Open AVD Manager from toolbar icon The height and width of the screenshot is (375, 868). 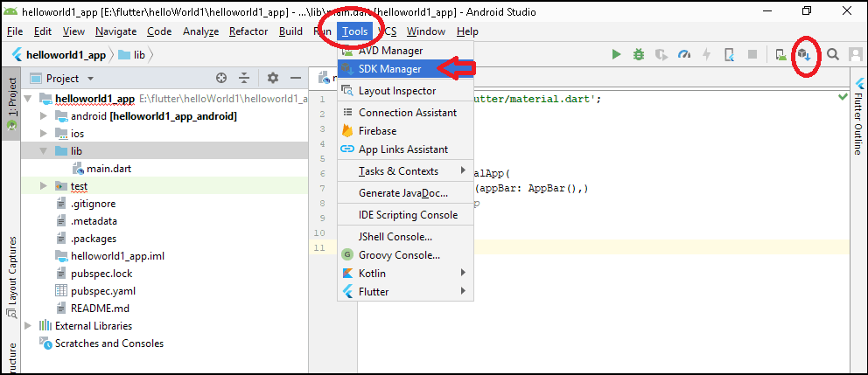click(781, 54)
